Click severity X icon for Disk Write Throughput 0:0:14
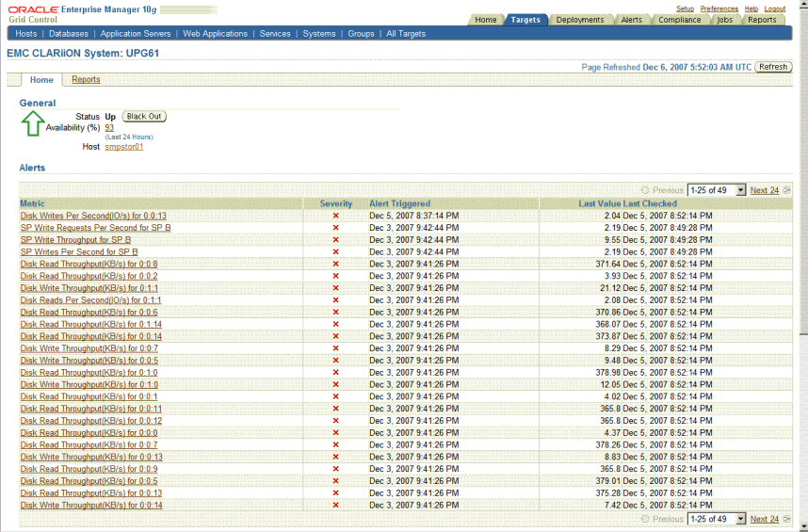Screen dimensions: 808x532 [x=335, y=505]
